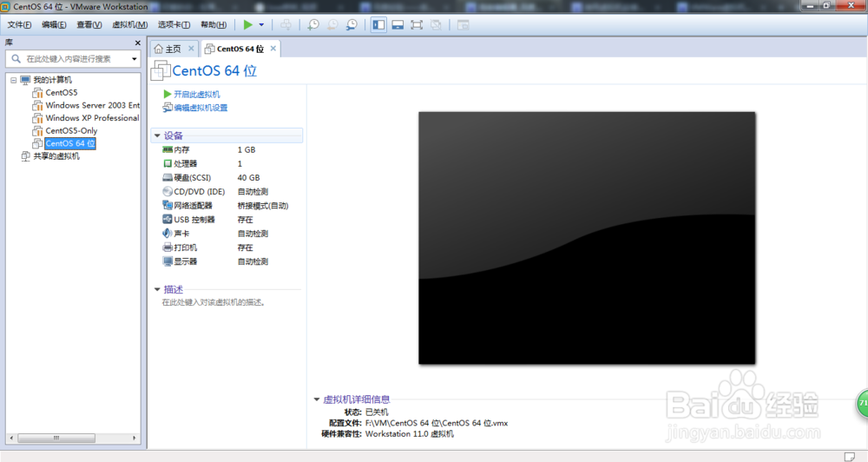Click 开启此虚拟机 link
This screenshot has height=462, width=868.
coord(196,94)
